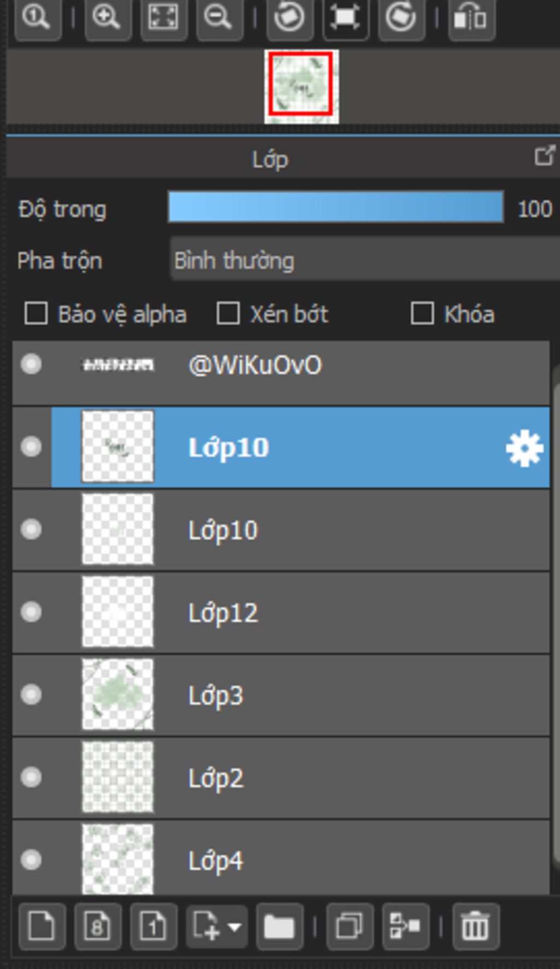The width and height of the screenshot is (560, 969).
Task: Hide the Lớp3 layer
Action: (31, 694)
